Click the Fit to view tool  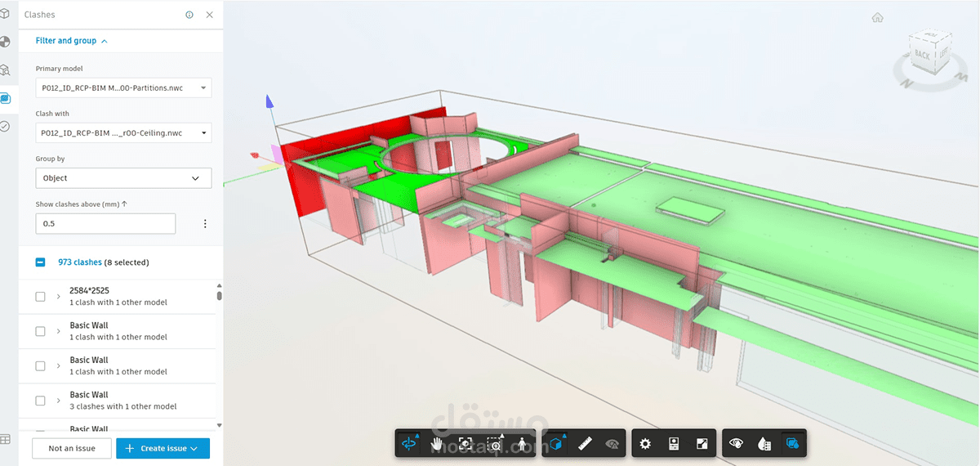click(465, 444)
